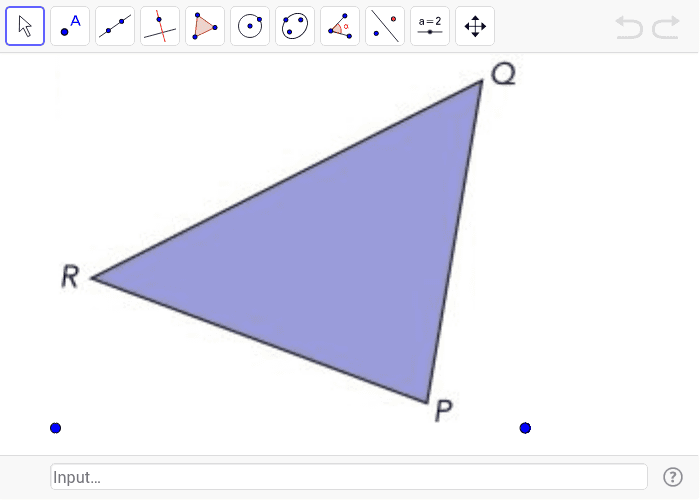Select the Move arrow tool
This screenshot has width=700, height=500.
coord(25,26)
